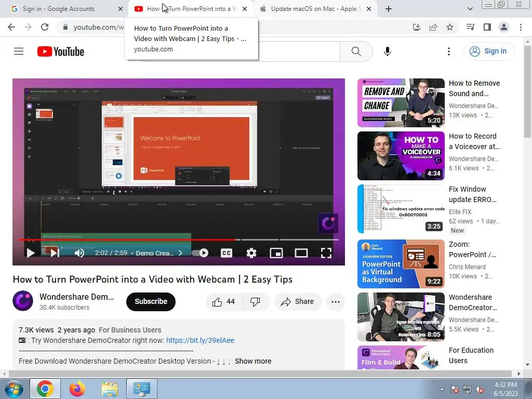Image resolution: width=532 pixels, height=399 pixels.
Task: Open Chrome profile avatar
Action: [x=504, y=27]
